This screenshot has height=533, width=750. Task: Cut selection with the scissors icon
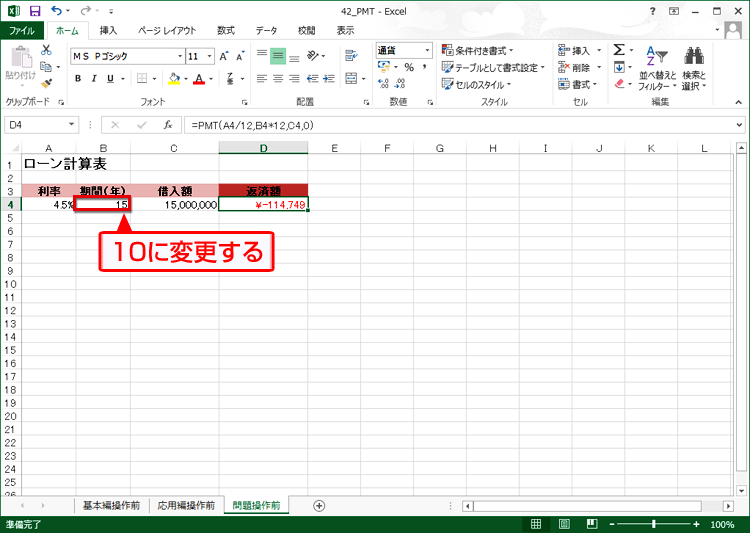[x=46, y=50]
